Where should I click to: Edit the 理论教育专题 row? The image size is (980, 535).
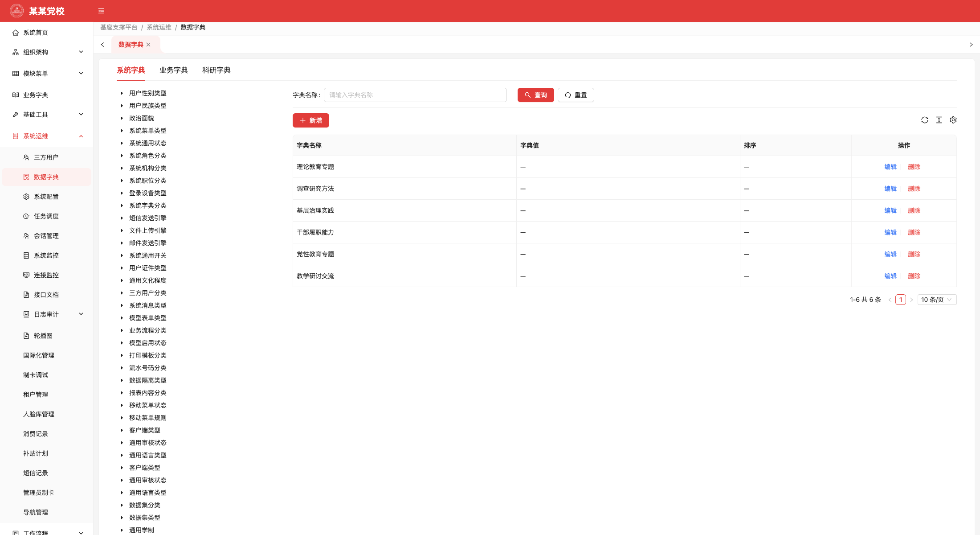pos(890,167)
